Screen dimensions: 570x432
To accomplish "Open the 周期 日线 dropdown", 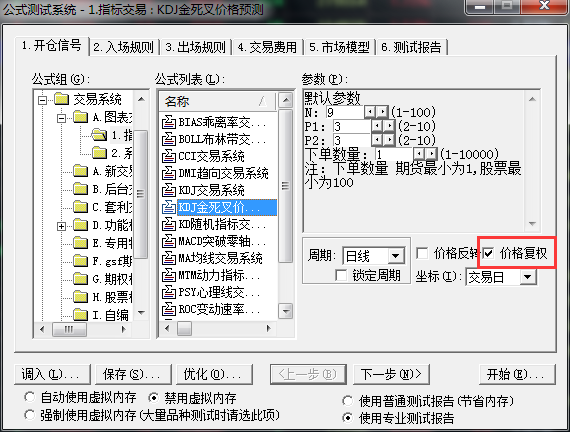I will point(396,256).
